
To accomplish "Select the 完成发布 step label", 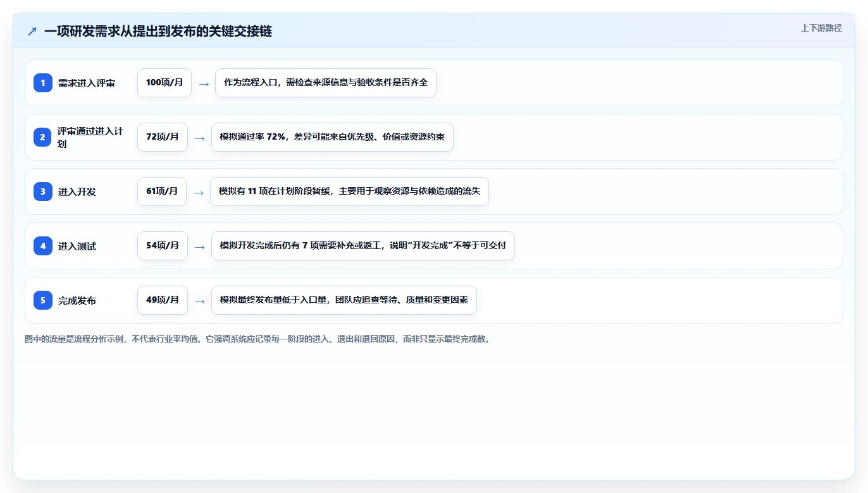I will click(x=77, y=300).
